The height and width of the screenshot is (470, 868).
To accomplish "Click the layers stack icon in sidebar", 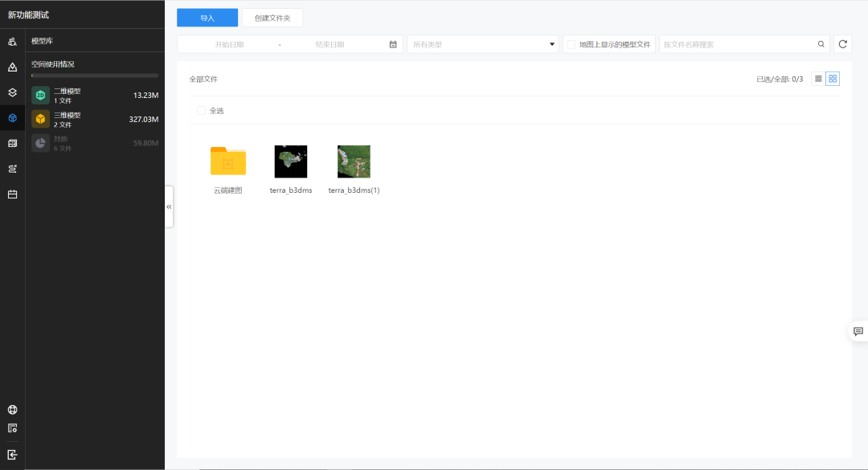I will pos(12,92).
